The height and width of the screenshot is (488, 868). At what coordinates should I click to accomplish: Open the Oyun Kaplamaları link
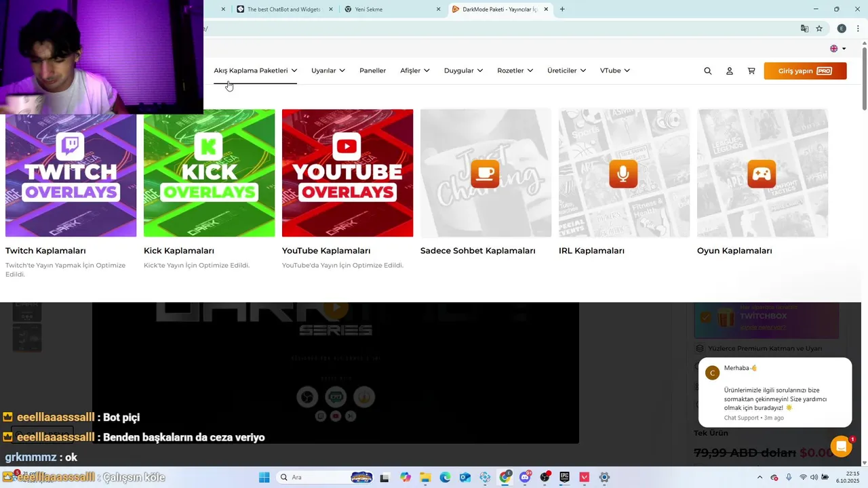pyautogui.click(x=734, y=251)
